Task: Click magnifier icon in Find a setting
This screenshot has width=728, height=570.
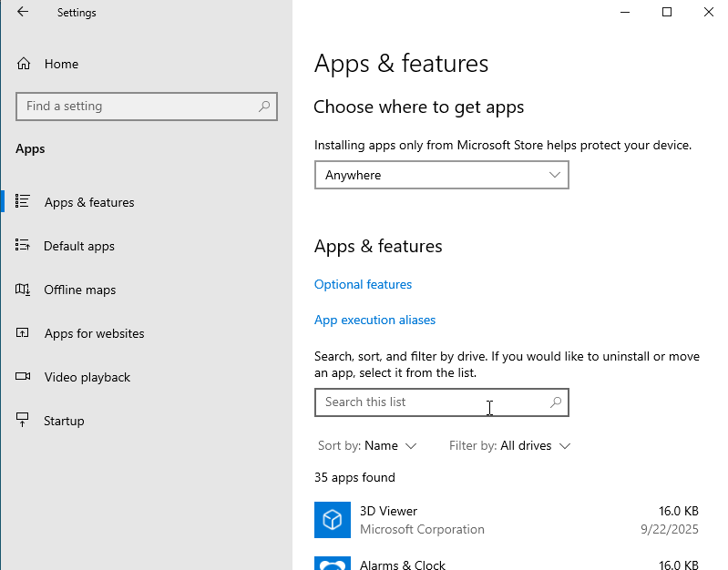Action: point(264,107)
